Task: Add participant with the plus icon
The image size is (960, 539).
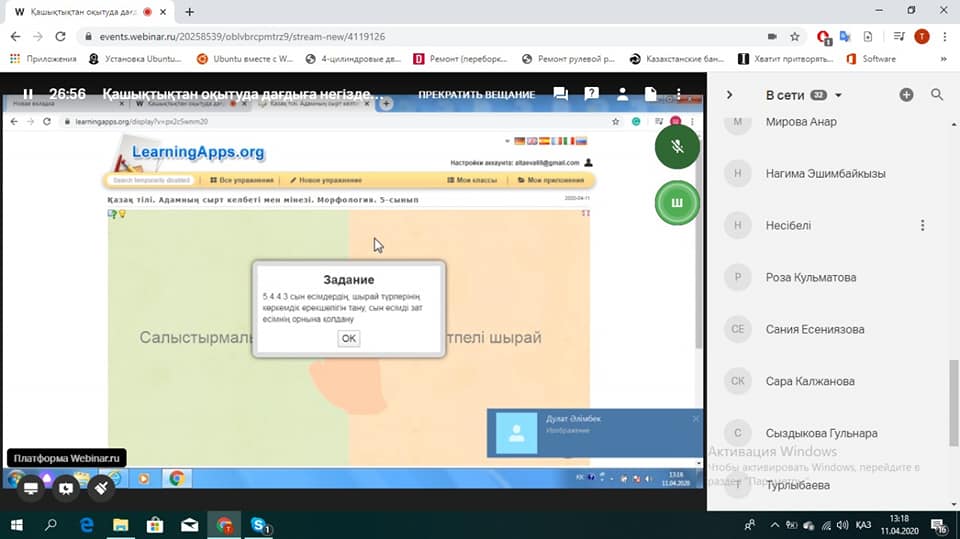Action: click(x=906, y=94)
